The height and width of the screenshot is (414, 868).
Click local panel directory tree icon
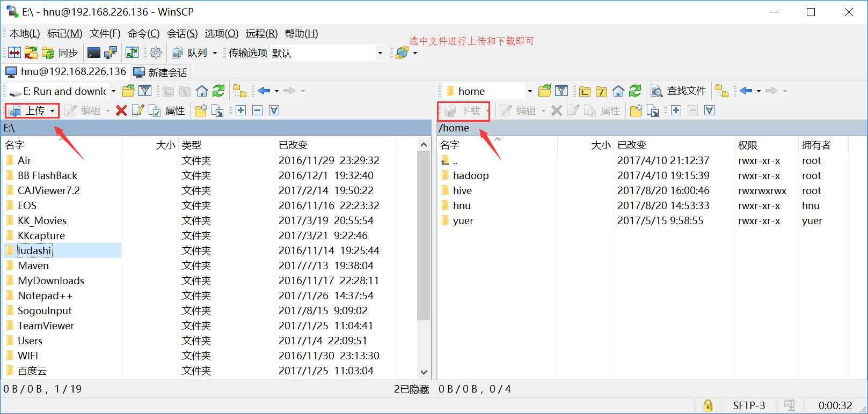click(x=240, y=91)
